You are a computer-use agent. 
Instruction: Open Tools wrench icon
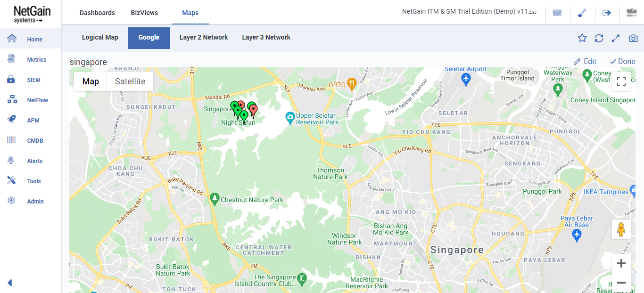(11, 180)
